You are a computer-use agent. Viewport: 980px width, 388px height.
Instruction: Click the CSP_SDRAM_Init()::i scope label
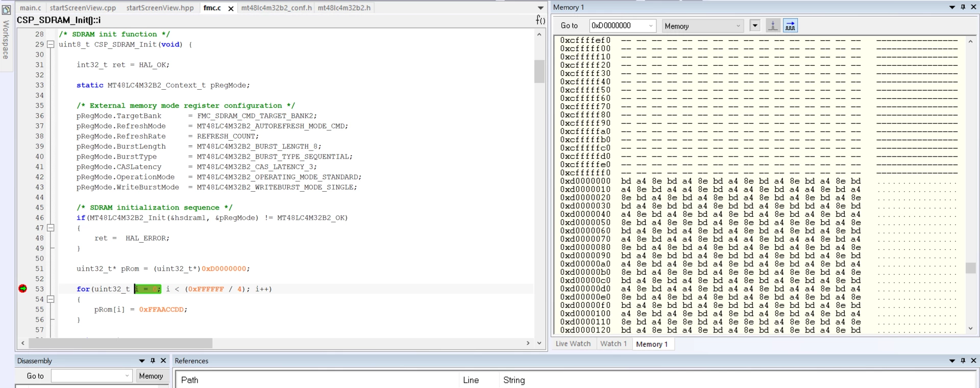coord(59,20)
